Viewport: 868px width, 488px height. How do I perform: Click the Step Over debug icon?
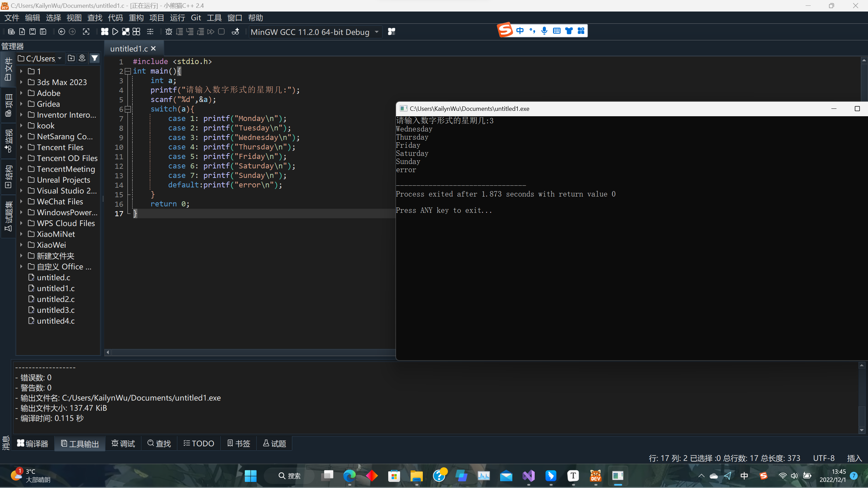[x=179, y=32]
